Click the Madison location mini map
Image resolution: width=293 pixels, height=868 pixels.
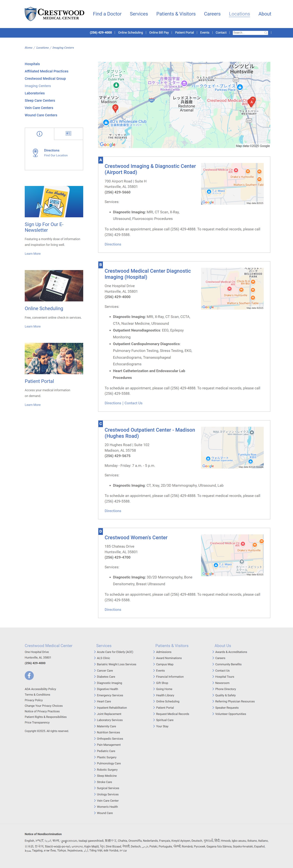232,448
